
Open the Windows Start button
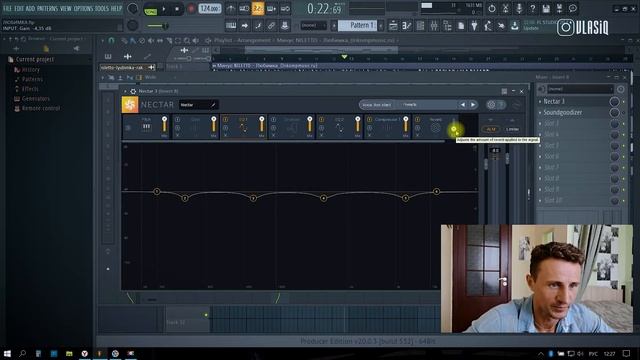(x=7, y=353)
